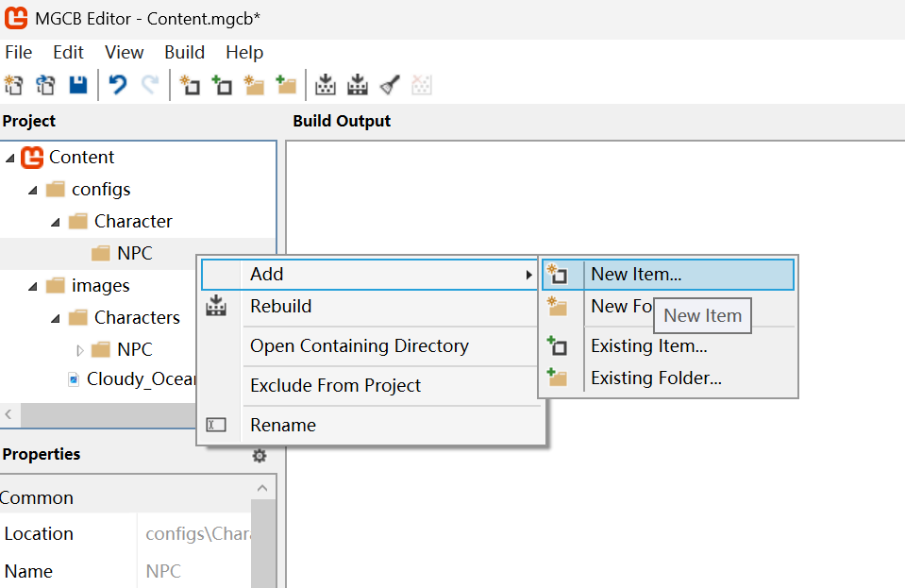Open the Properties panel gear settings
The width and height of the screenshot is (905, 588).
pyautogui.click(x=260, y=456)
